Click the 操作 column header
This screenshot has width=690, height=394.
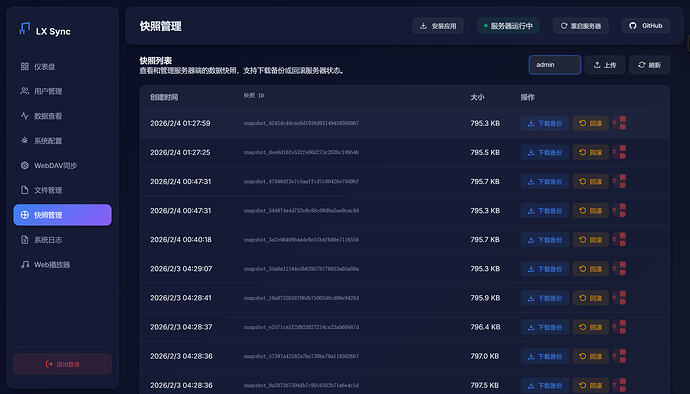[x=527, y=97]
